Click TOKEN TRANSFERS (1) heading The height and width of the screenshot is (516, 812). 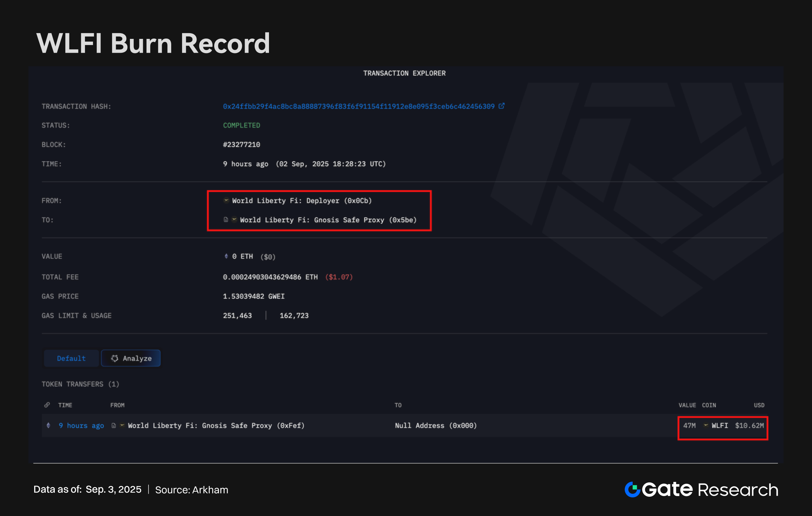(x=80, y=384)
